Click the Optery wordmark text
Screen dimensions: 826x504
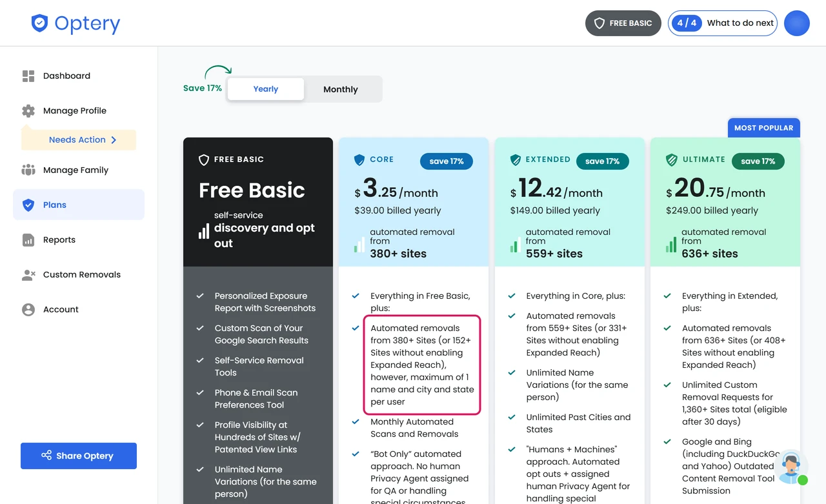pyautogui.click(x=87, y=24)
